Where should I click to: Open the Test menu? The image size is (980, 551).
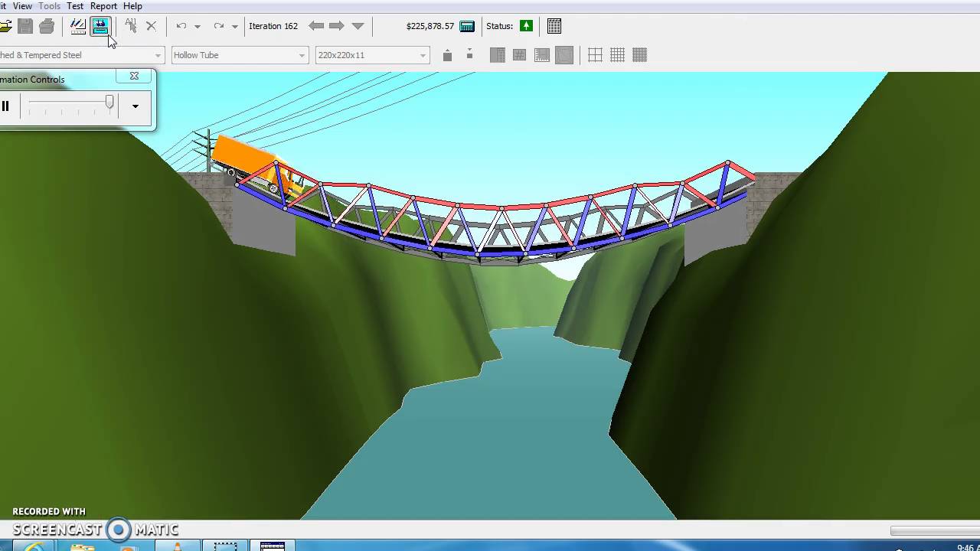(x=75, y=6)
